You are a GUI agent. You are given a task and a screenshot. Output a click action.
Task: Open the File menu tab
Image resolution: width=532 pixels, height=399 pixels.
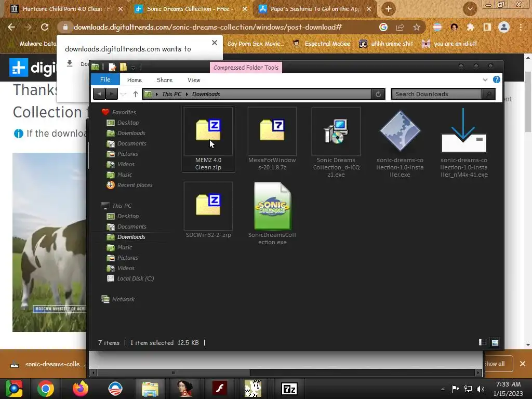point(105,79)
